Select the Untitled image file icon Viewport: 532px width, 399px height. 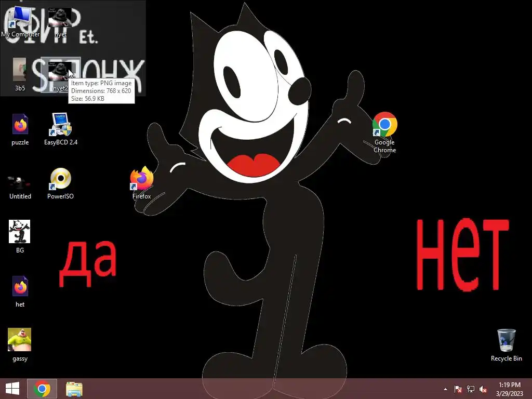20,187
